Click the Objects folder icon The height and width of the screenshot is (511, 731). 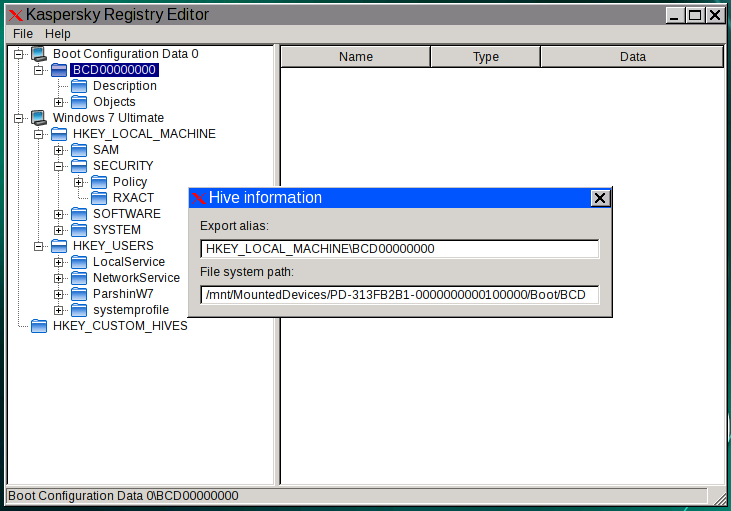pos(79,102)
